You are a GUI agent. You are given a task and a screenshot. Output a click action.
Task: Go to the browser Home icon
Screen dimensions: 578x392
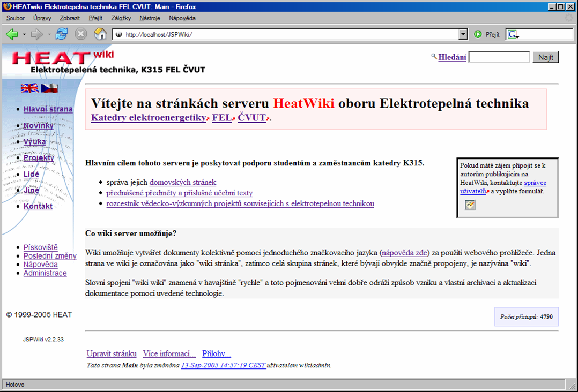pos(100,34)
